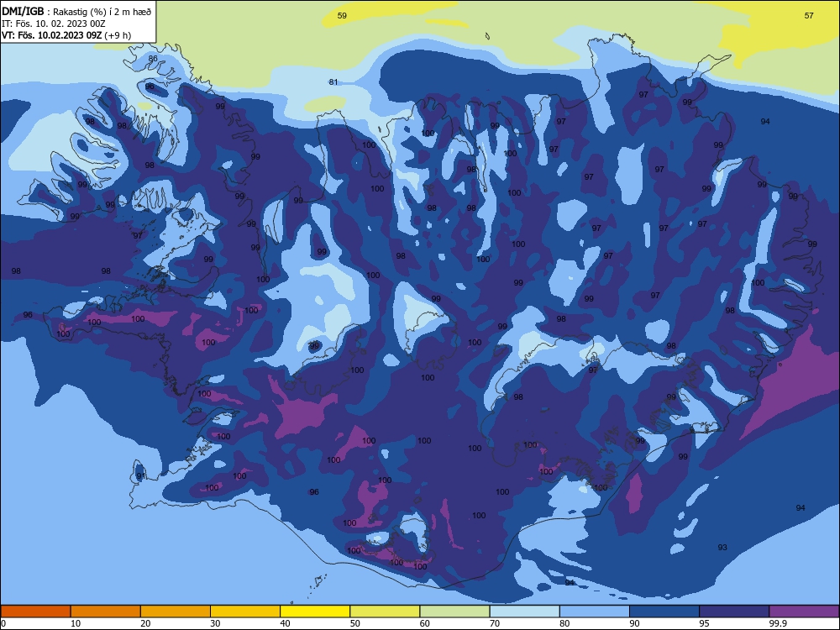Viewport: 840px width, 630px height.
Task: Click the title text 'DMI/IGB : Rakastig (%)'
Action: click(54, 11)
